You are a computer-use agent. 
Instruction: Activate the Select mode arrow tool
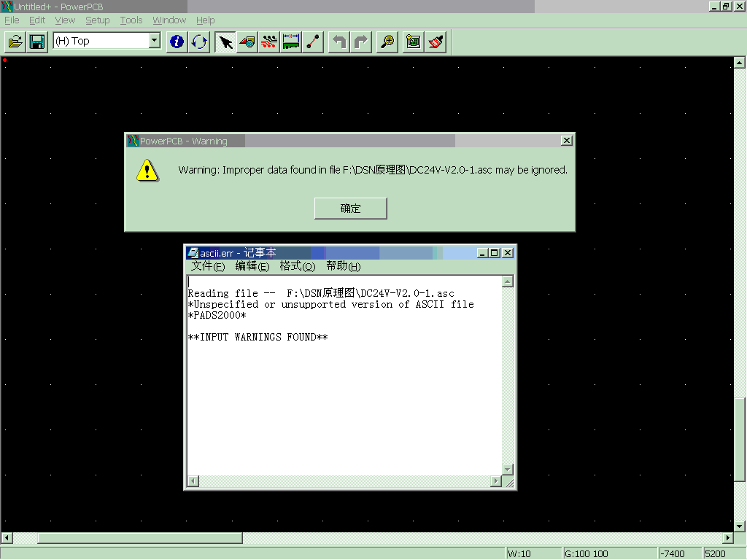click(225, 42)
